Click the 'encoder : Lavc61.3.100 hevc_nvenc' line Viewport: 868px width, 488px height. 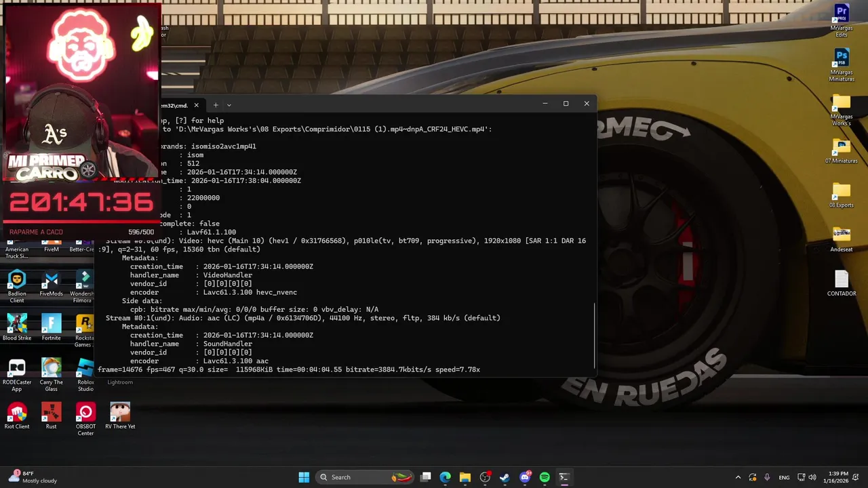(x=214, y=292)
